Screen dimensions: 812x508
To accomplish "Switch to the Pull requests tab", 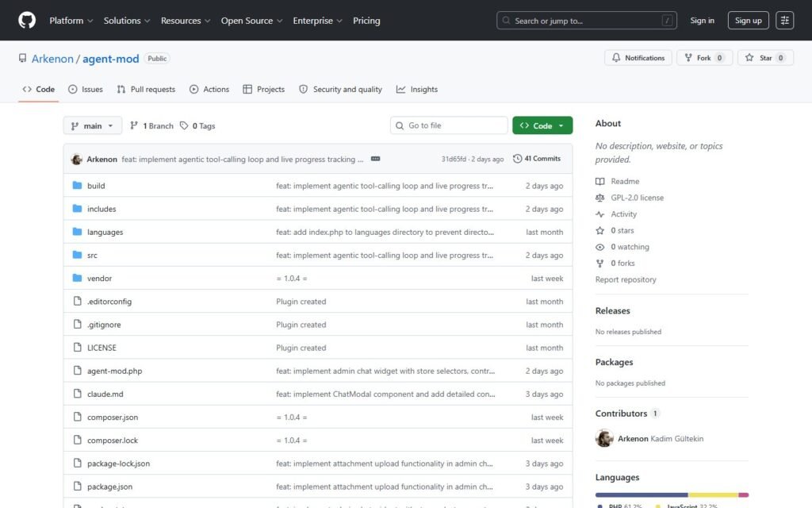I will click(146, 89).
